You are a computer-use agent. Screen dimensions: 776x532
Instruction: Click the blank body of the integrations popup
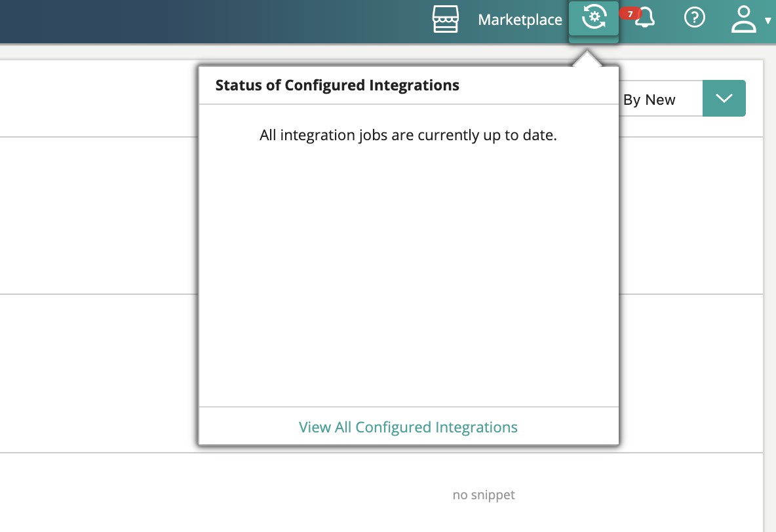click(x=408, y=275)
